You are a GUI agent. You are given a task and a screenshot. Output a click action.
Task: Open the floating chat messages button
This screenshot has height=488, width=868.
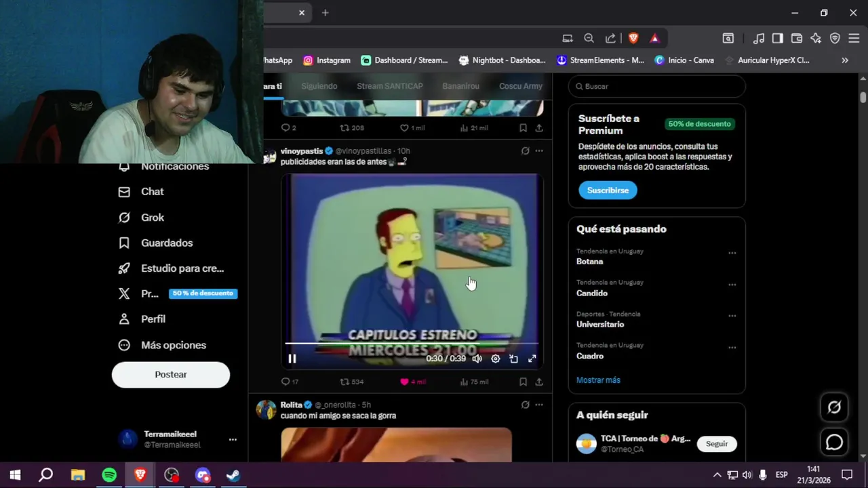coord(834,443)
